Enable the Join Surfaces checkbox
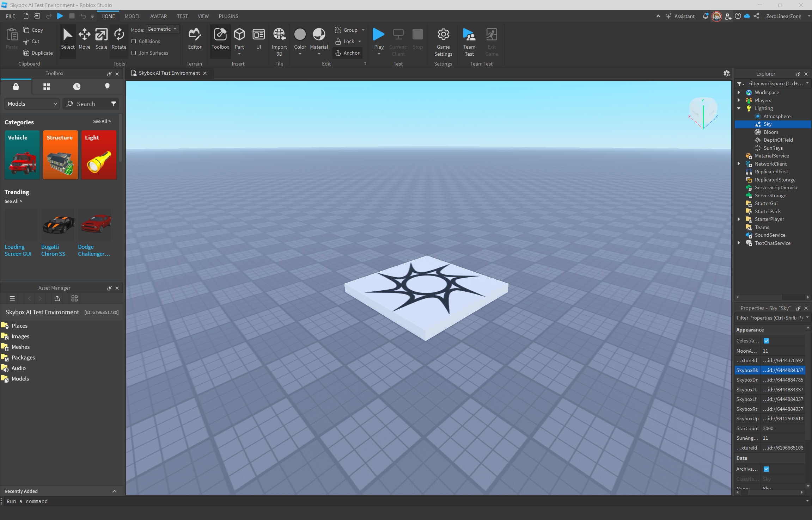Image resolution: width=812 pixels, height=520 pixels. 134,53
